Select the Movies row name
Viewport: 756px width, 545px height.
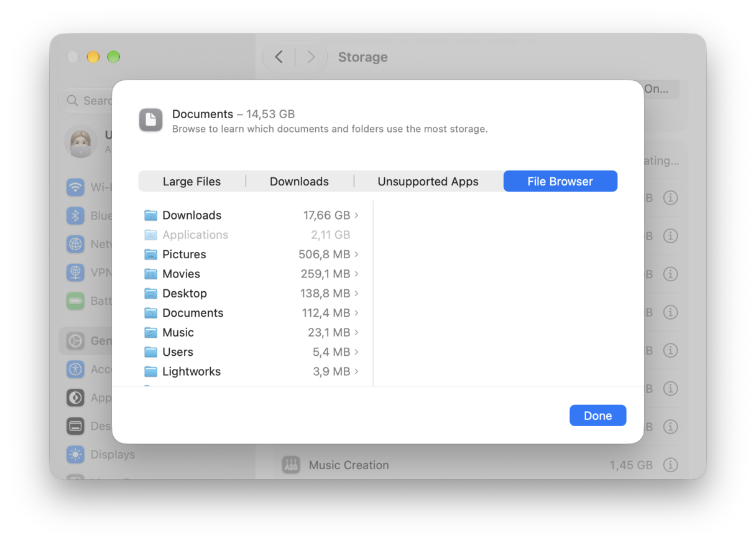click(181, 274)
